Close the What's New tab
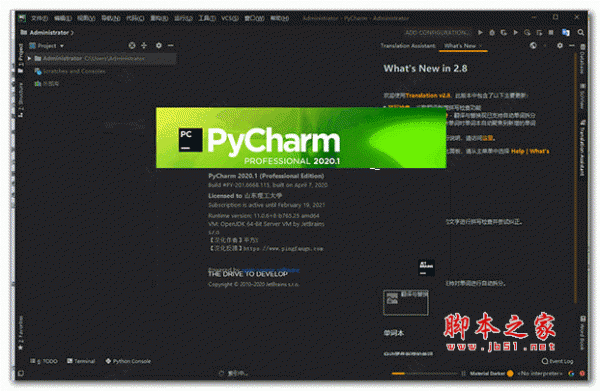This screenshot has height=391, width=600. click(481, 46)
